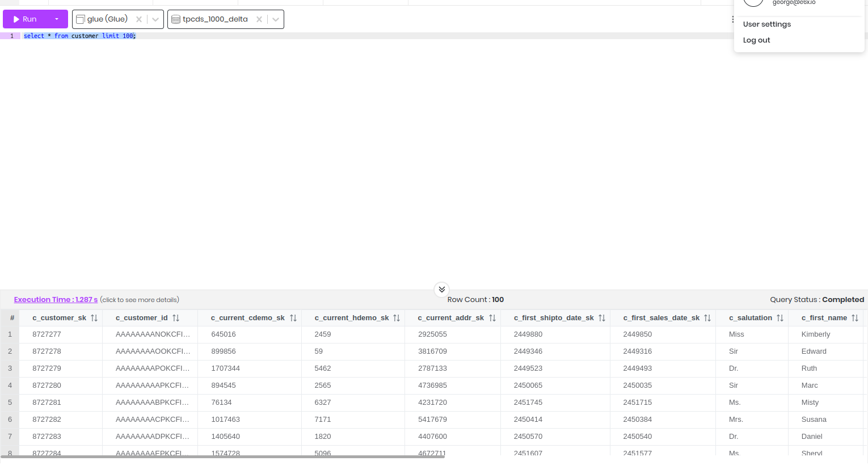868x465 pixels.
Task: Sort by c_salutation column icon
Action: point(780,318)
